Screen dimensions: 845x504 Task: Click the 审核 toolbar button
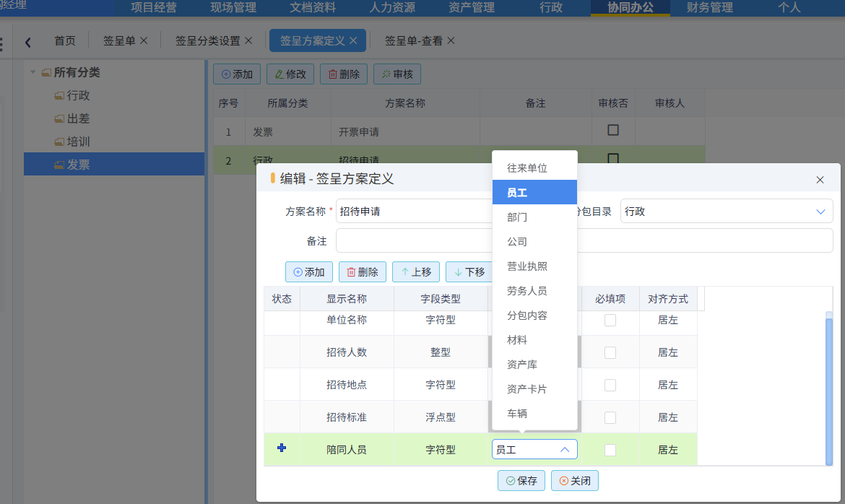[x=397, y=74]
